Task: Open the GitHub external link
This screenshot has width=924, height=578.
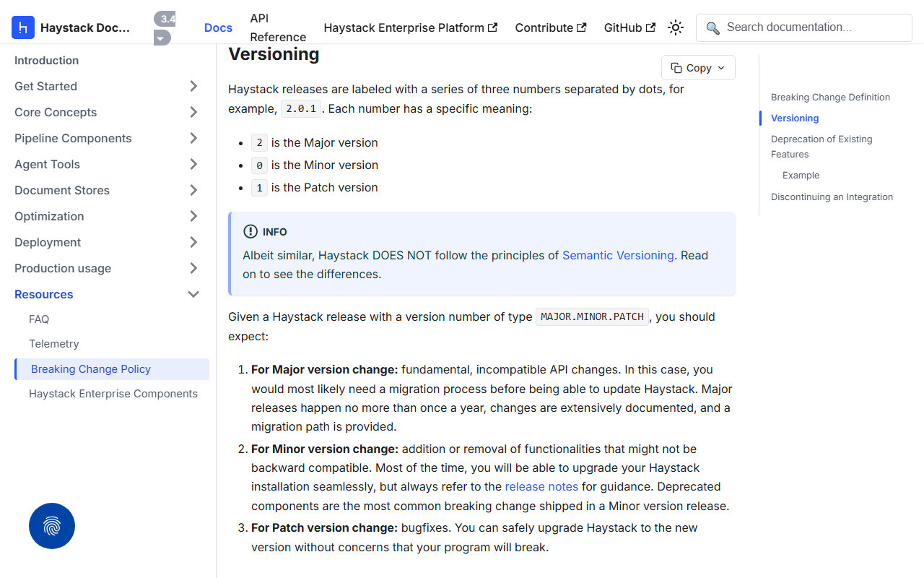Action: point(630,27)
